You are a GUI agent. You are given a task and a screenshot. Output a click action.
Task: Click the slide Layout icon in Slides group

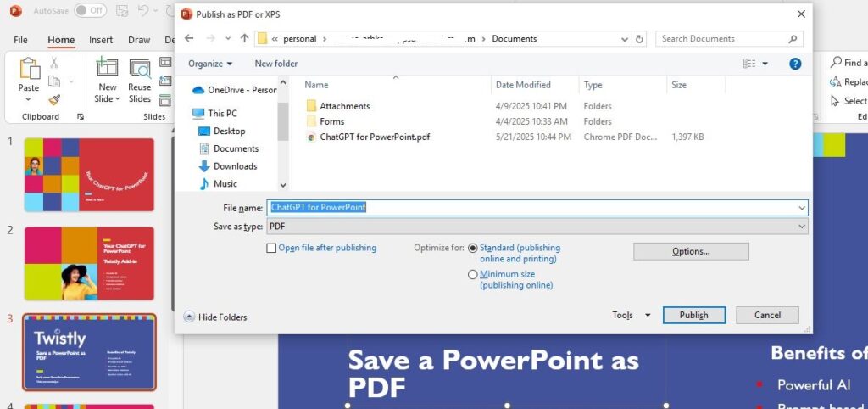tap(165, 62)
